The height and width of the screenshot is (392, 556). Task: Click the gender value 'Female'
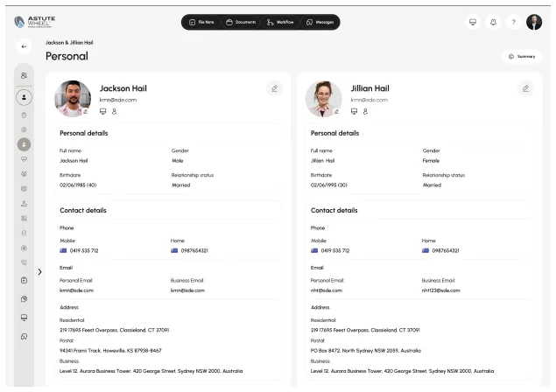pyautogui.click(x=431, y=160)
